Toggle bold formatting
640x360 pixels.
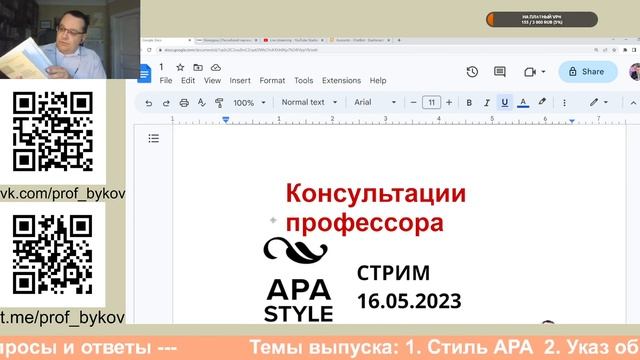[x=469, y=103]
